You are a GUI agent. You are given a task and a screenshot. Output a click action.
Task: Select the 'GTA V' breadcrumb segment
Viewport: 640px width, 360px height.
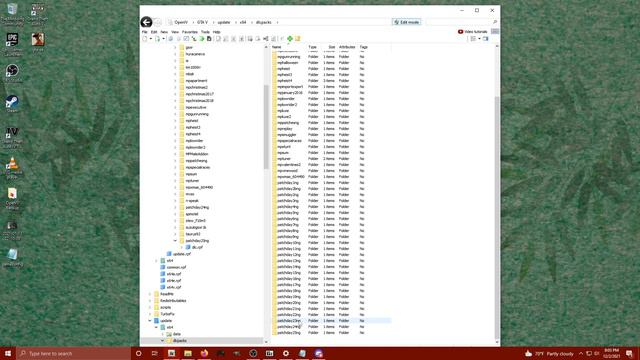click(202, 22)
